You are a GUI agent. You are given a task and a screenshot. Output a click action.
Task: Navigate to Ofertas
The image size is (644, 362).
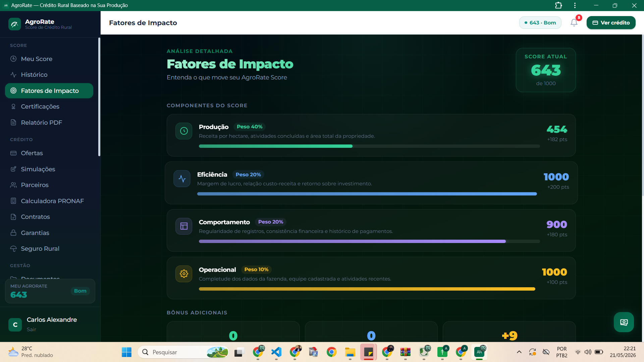(49, 153)
